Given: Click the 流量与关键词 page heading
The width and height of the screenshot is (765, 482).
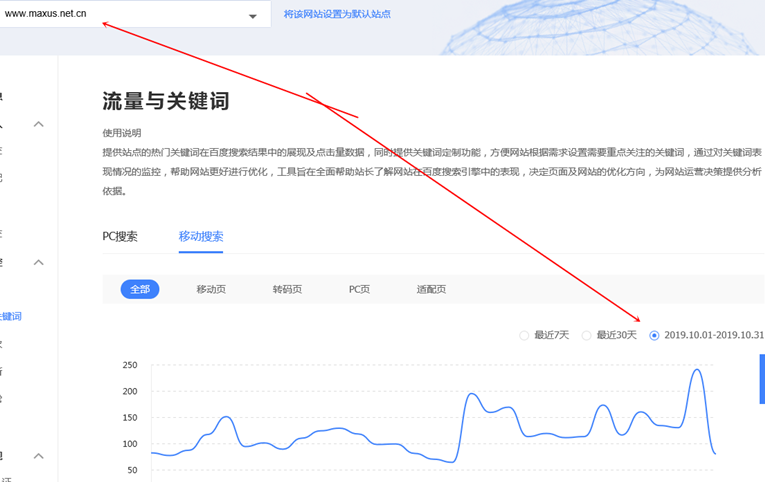Looking at the screenshot, I should (x=166, y=101).
